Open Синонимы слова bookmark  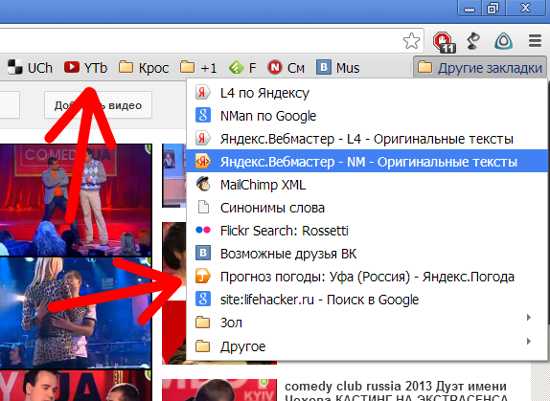pos(367,208)
